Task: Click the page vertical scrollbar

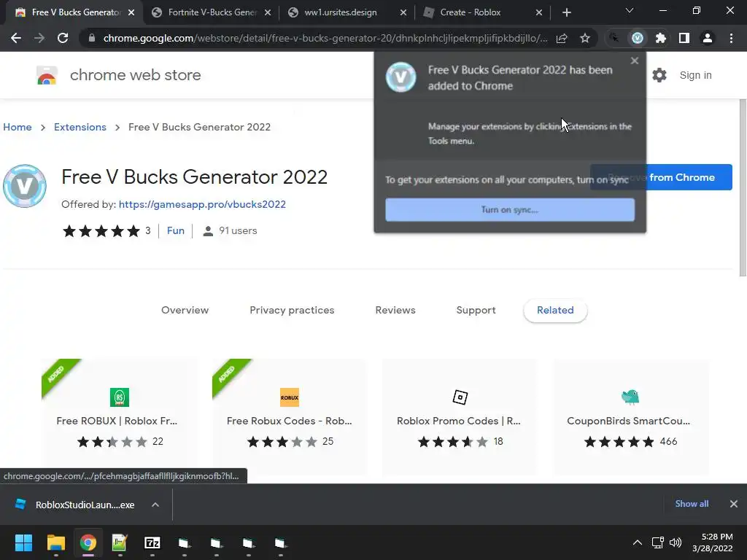Action: click(x=743, y=188)
